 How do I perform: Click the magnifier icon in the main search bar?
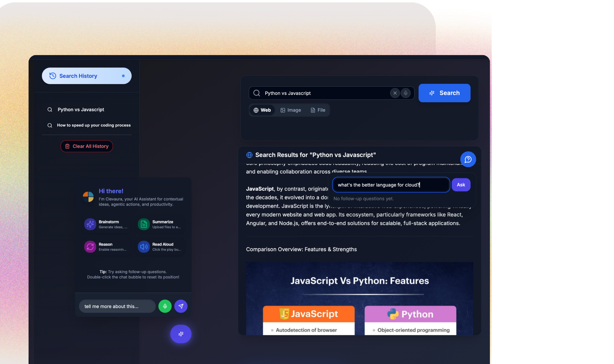[x=257, y=93]
